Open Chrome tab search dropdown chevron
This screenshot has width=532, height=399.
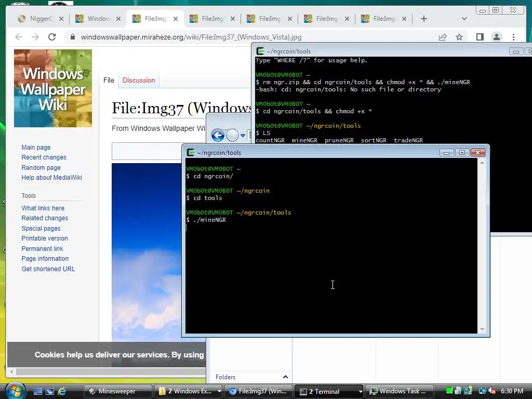point(464,19)
